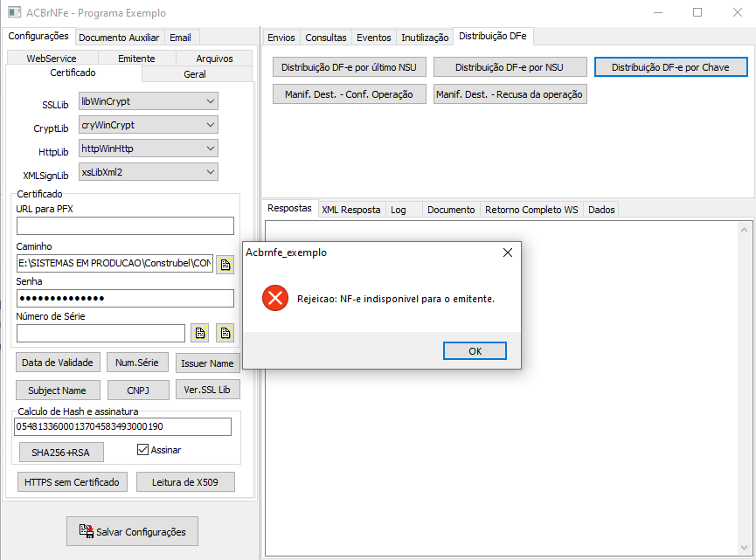Image resolution: width=756 pixels, height=560 pixels.
Task: Select the Geral sub-tab
Action: point(195,74)
